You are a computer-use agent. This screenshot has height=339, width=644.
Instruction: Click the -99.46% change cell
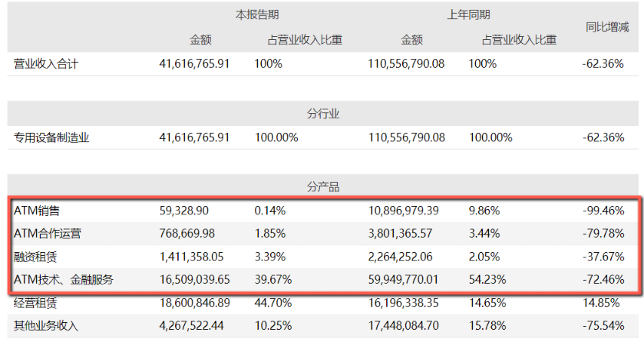click(602, 210)
